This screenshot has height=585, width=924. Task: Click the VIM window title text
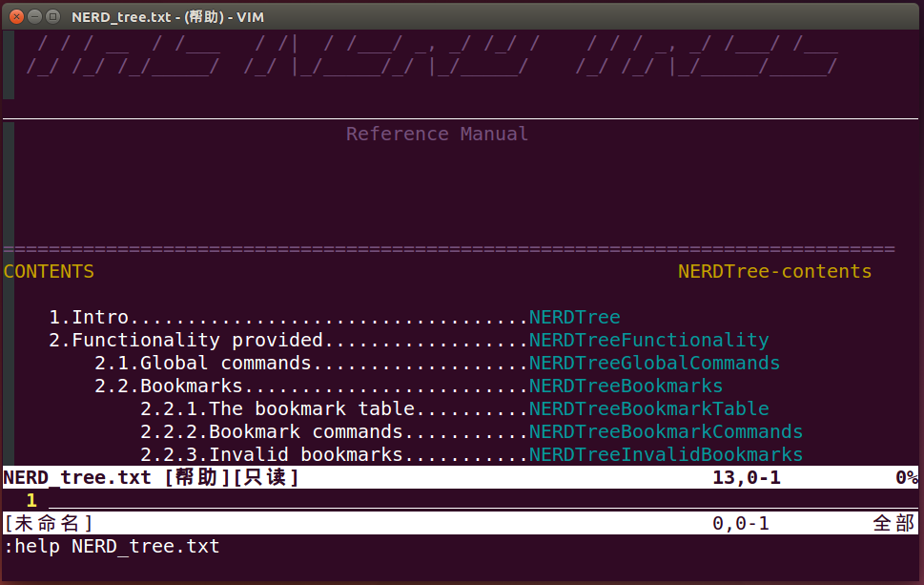(168, 17)
